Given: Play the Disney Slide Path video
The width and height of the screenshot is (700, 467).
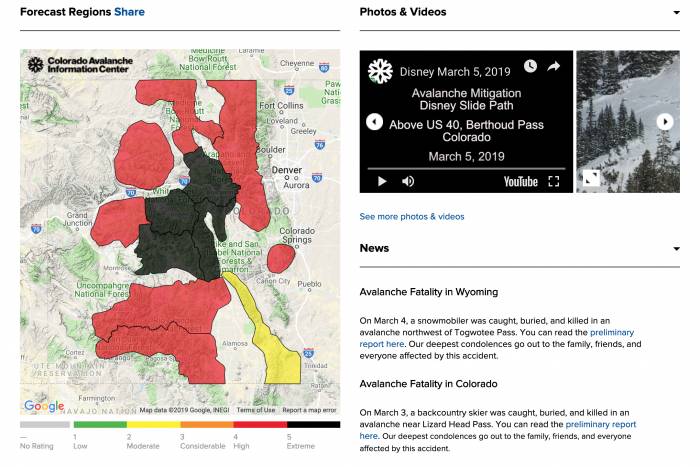Looking at the screenshot, I should coord(382,181).
